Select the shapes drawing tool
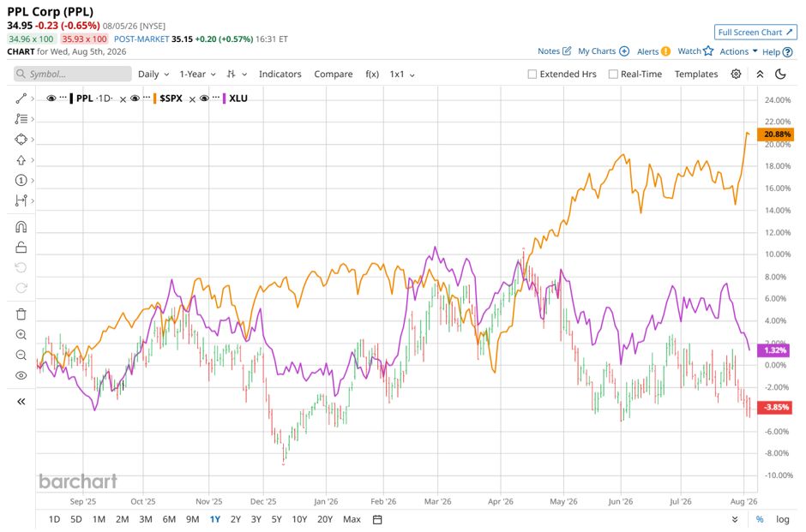 pos(21,139)
